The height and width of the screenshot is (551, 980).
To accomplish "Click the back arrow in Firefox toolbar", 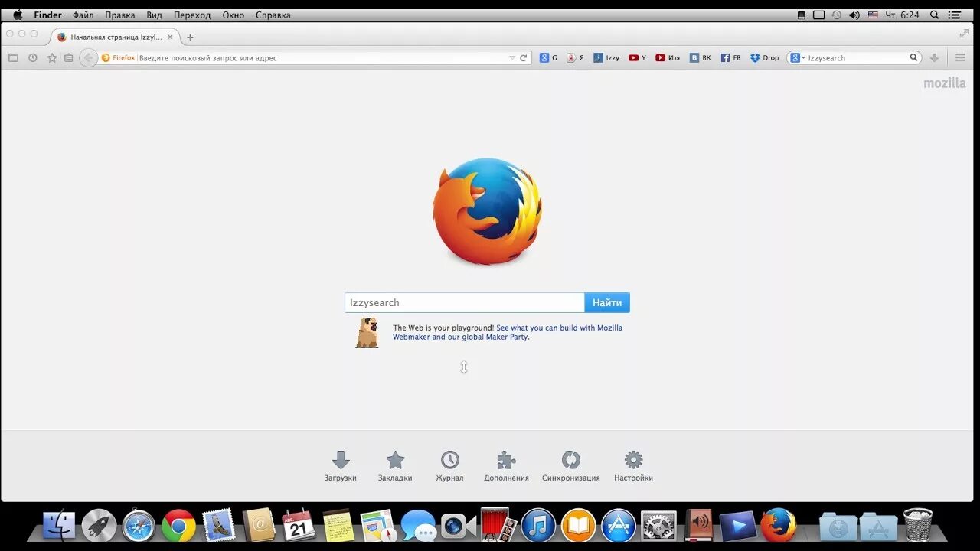I will [88, 58].
